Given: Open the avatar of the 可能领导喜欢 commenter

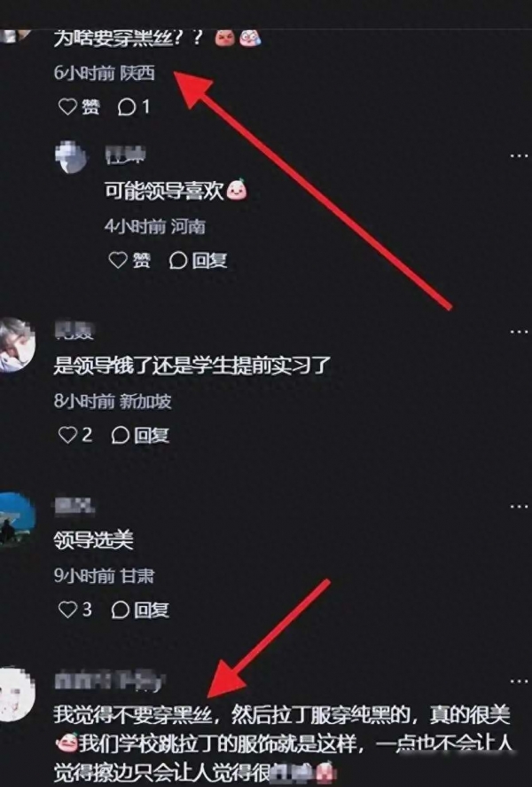Looking at the screenshot, I should tap(71, 156).
